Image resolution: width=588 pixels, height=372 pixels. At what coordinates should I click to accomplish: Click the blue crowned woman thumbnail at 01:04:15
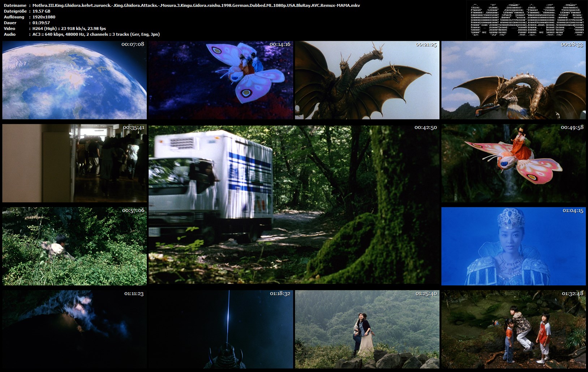pos(514,246)
